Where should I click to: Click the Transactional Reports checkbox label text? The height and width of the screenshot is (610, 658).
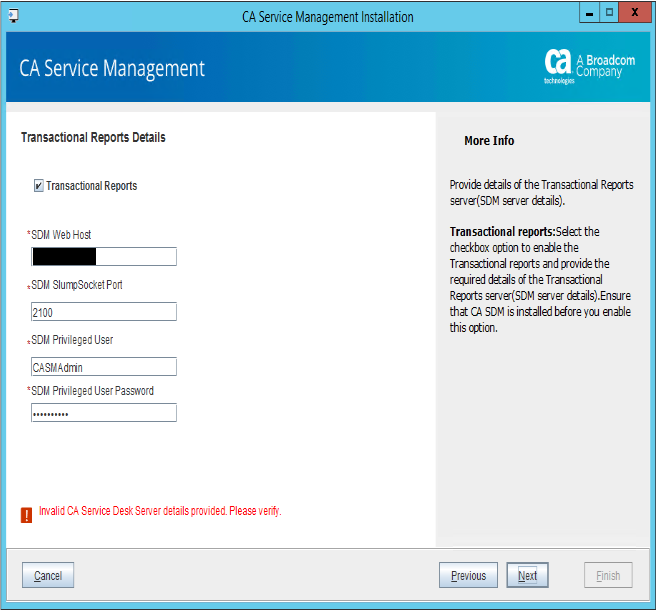click(91, 186)
